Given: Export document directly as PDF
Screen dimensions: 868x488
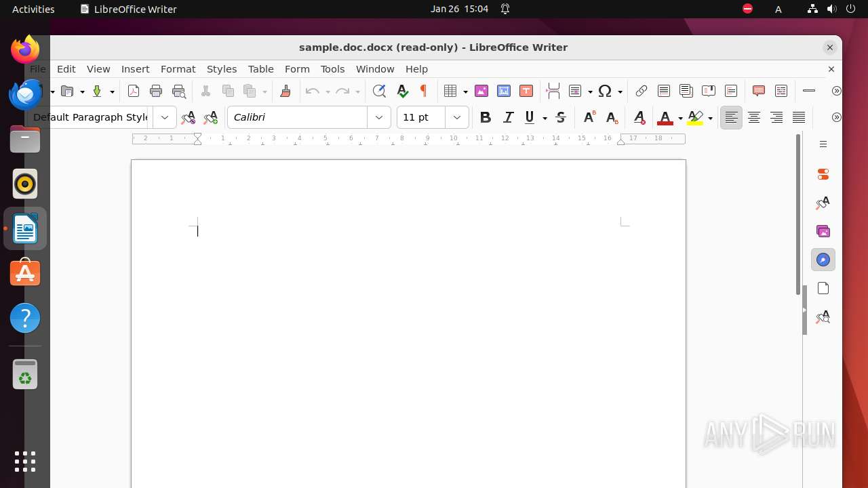Looking at the screenshot, I should point(134,91).
